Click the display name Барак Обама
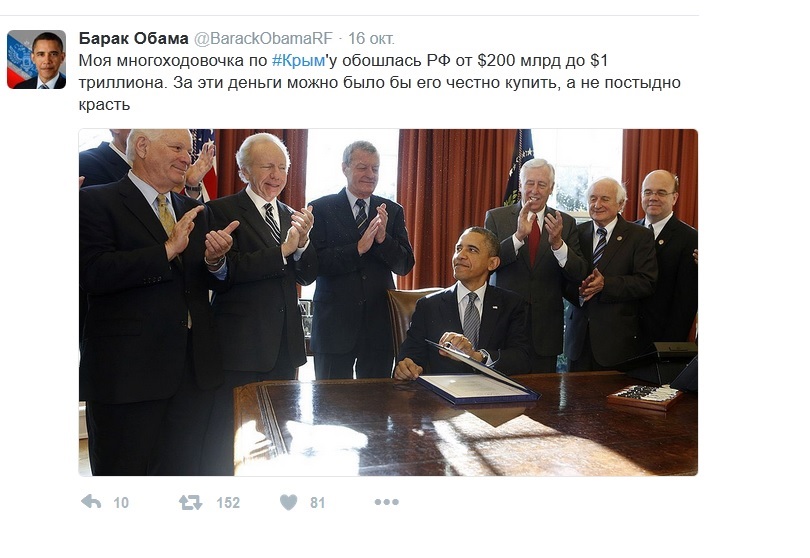The height and width of the screenshot is (558, 810). 133,39
